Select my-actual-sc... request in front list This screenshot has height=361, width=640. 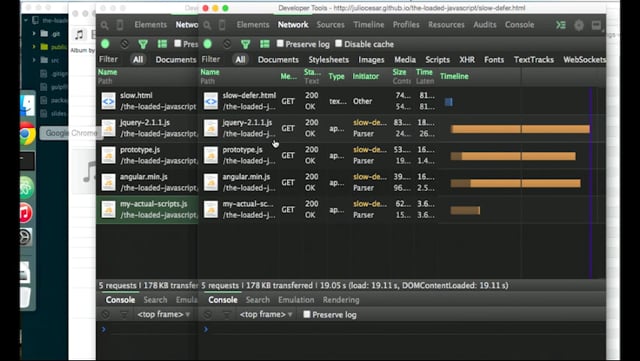pos(402,209)
